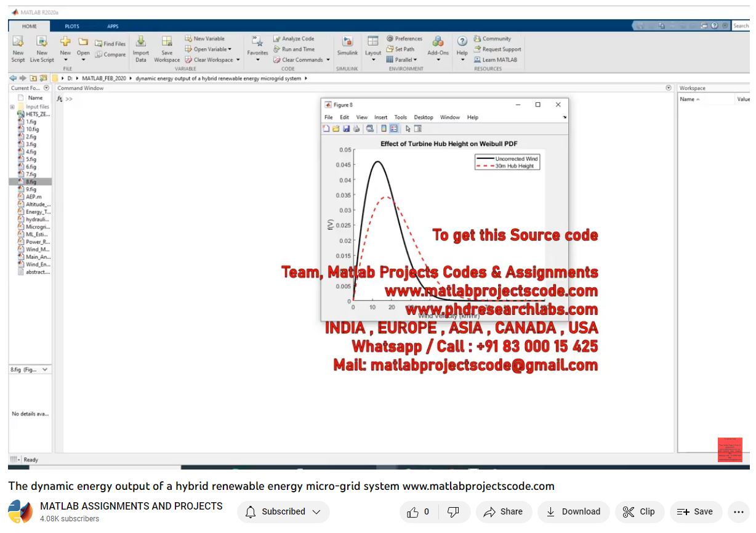Switch to the PLOTS ribbon tab

pos(72,26)
